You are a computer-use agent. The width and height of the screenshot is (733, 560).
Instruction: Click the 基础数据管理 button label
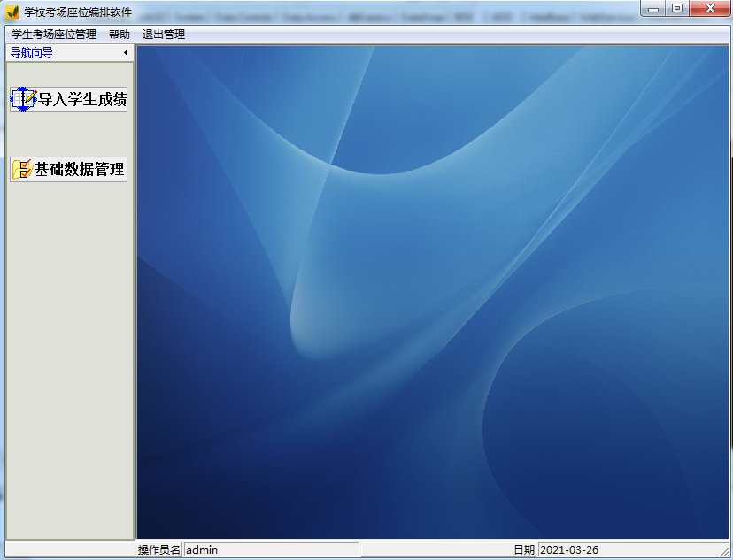coord(79,169)
